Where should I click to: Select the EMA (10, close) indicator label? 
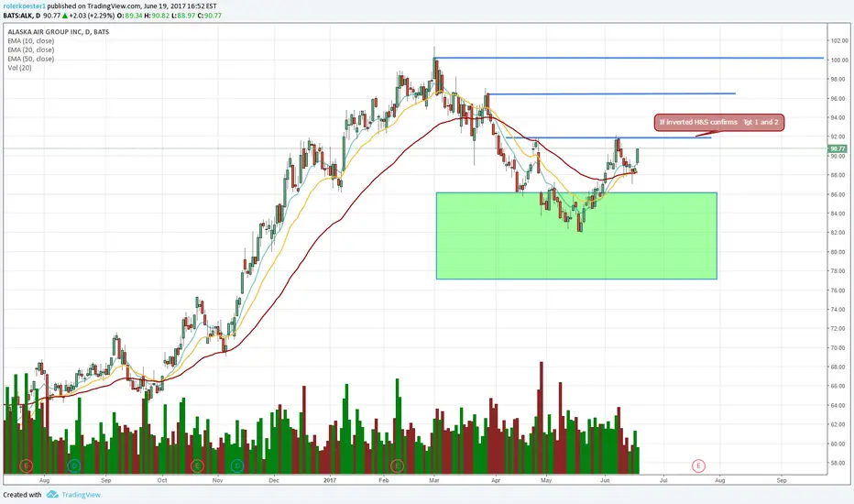click(30, 41)
